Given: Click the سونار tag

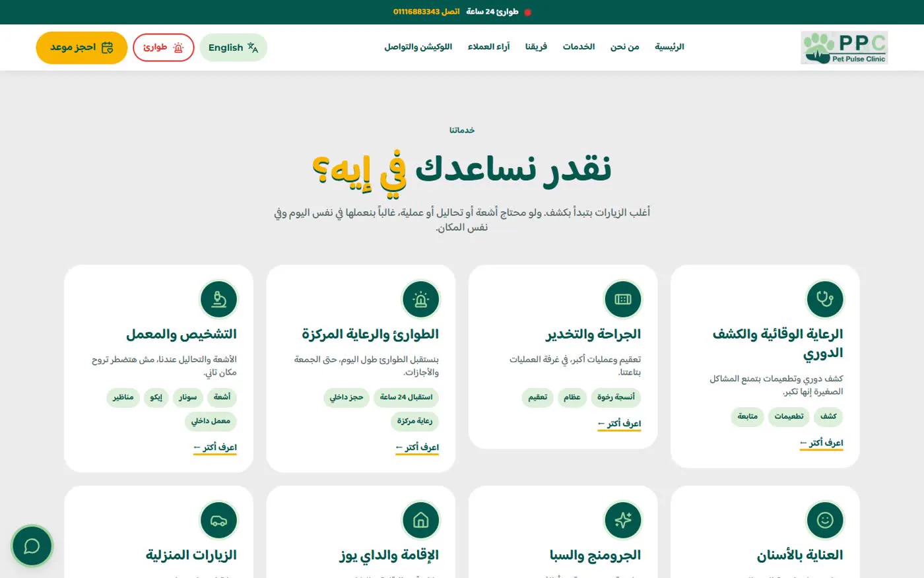Looking at the screenshot, I should point(187,397).
